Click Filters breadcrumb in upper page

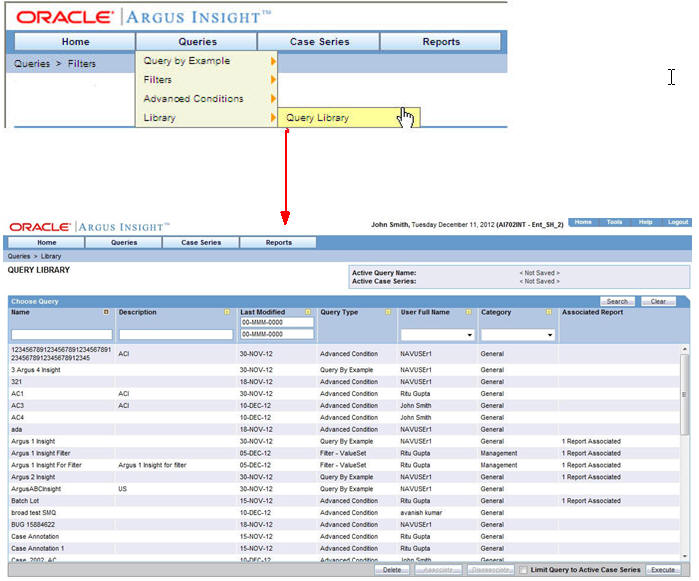click(82, 64)
